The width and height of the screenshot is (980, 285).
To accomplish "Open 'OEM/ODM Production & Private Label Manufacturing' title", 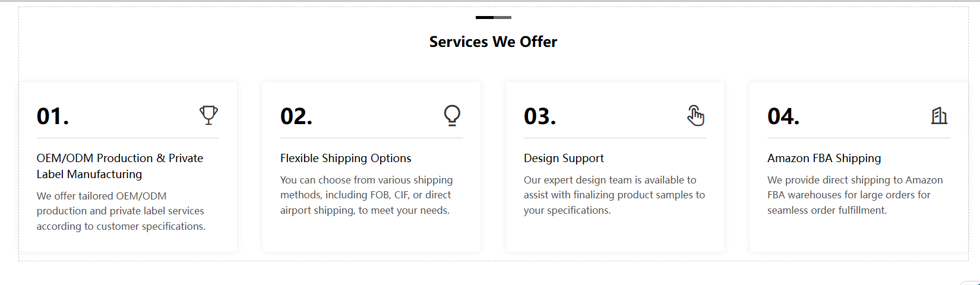I will pyautogui.click(x=120, y=166).
